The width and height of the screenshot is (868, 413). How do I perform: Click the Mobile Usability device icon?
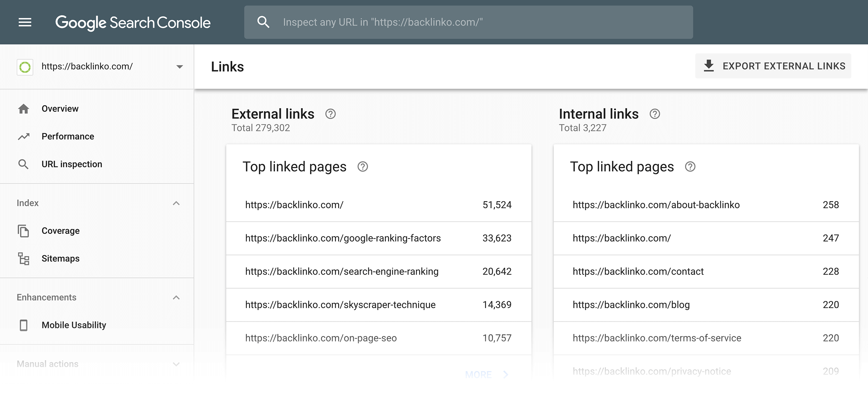(x=24, y=325)
